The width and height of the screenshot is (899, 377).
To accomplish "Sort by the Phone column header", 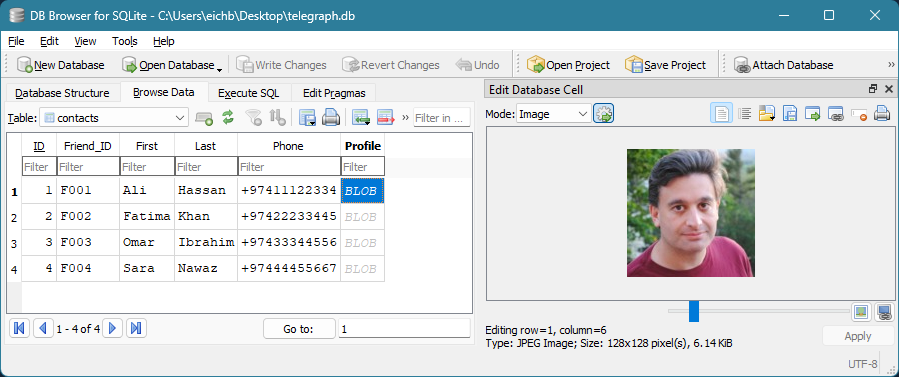I will click(x=288, y=146).
